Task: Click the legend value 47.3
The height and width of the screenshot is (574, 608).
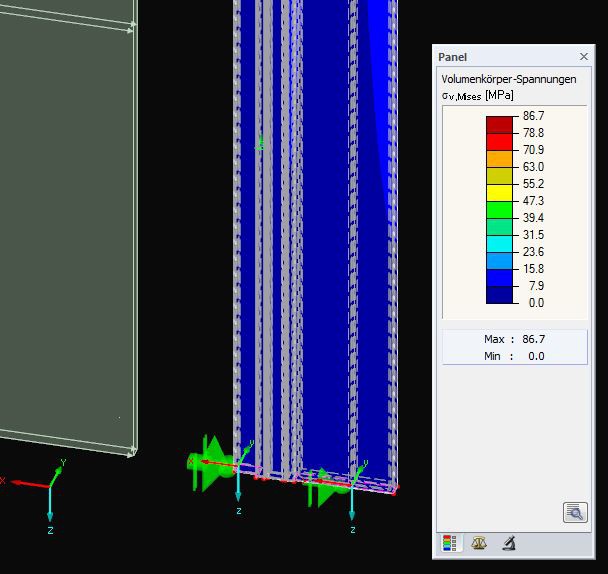Action: point(534,201)
